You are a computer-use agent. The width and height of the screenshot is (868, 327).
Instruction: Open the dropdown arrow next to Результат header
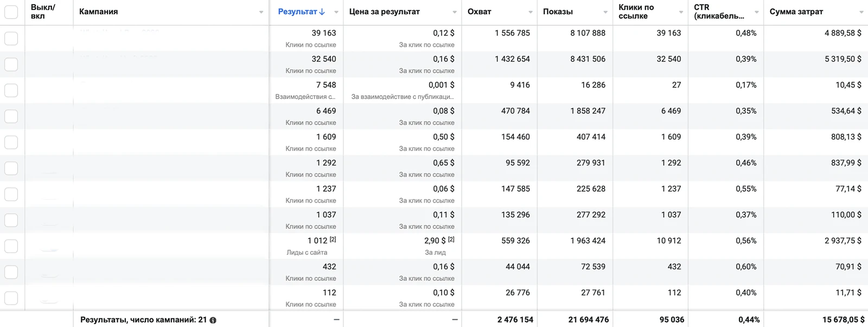tap(336, 12)
